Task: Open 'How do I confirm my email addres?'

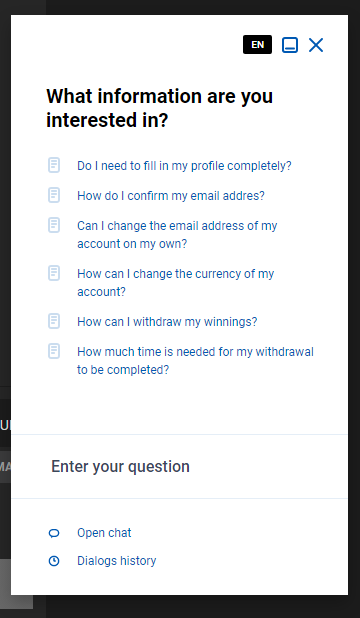Action: point(171,195)
